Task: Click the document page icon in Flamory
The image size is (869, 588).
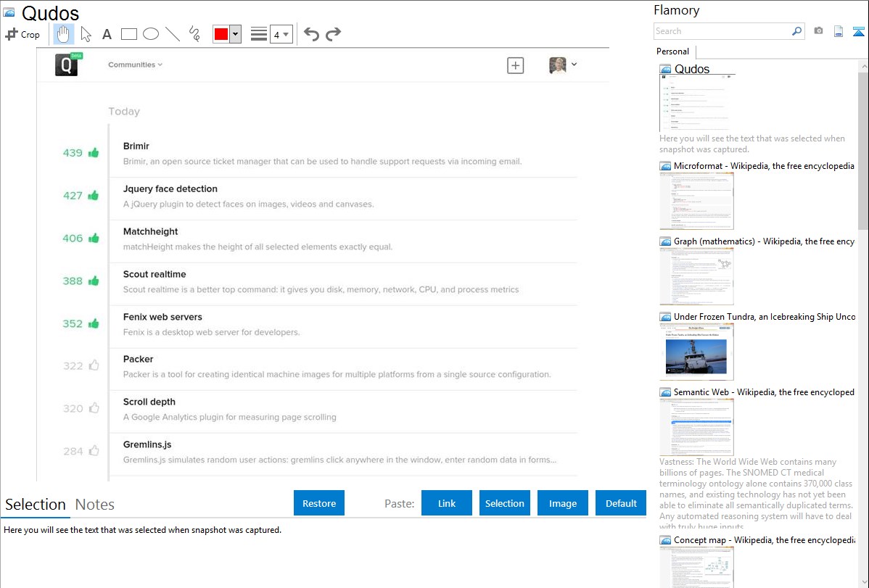Action: coord(839,31)
